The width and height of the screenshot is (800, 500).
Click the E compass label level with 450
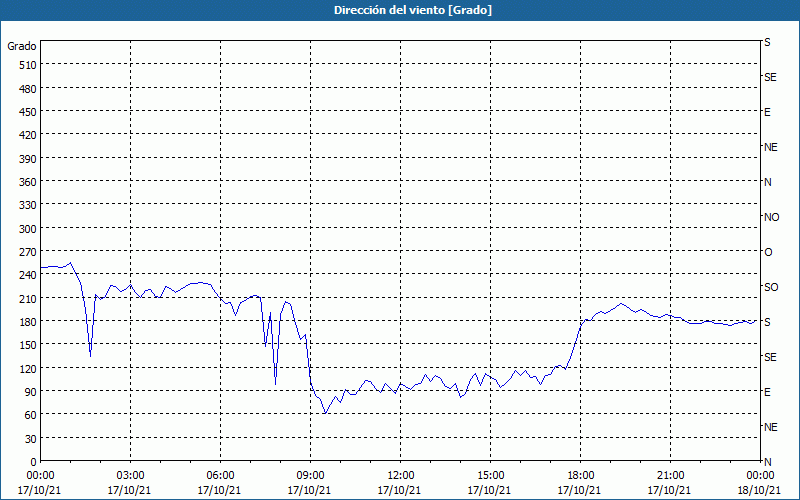(x=767, y=112)
